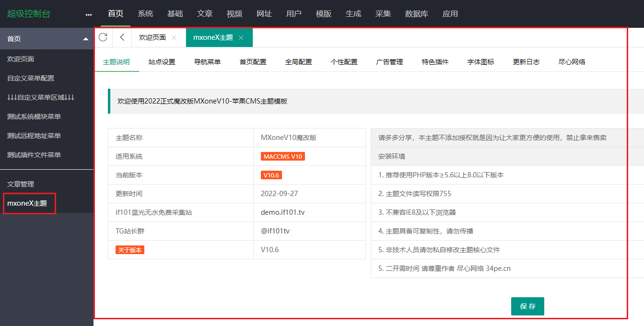644x326 pixels.
Task: Switch to the 主题说明 settings tab
Action: pos(117,62)
